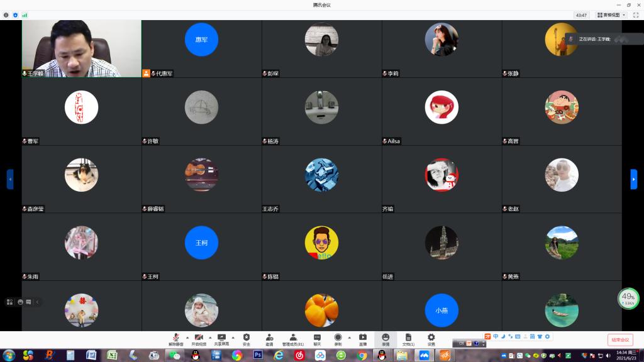
Task: Open Photoshop from the Windows taskbar
Action: 258,356
